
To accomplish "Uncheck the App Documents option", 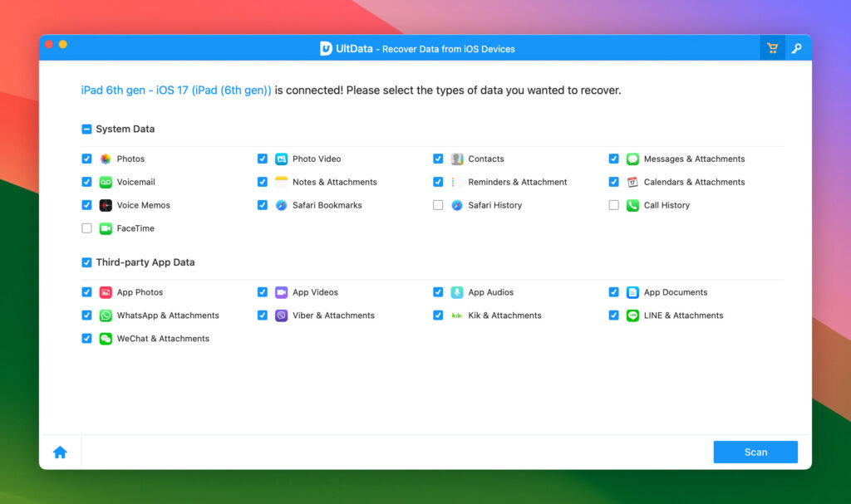I will point(613,292).
